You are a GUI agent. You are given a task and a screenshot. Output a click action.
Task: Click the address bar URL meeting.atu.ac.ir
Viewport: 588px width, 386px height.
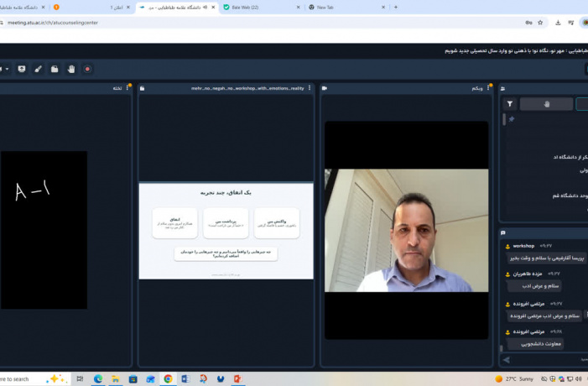tap(53, 23)
